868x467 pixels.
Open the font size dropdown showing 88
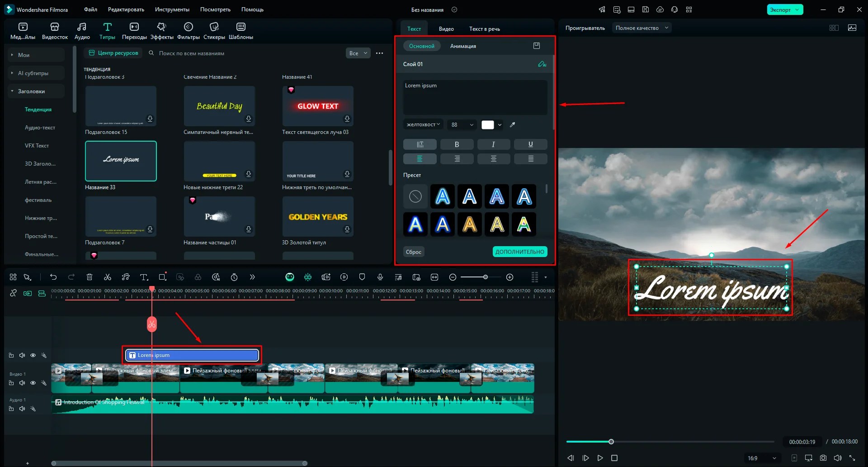pyautogui.click(x=462, y=125)
